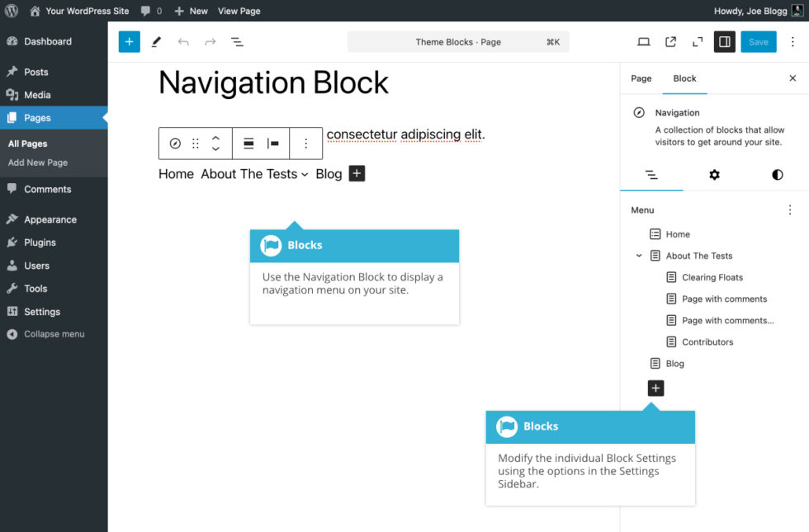Image resolution: width=809 pixels, height=532 pixels.
Task: Undo the last change
Action: [183, 42]
